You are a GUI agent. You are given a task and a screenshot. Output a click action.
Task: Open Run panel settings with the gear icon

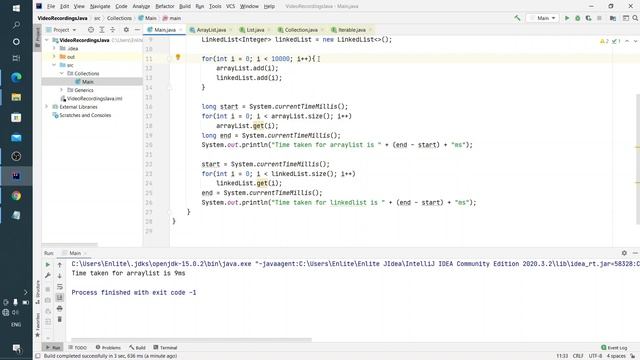tap(624, 253)
